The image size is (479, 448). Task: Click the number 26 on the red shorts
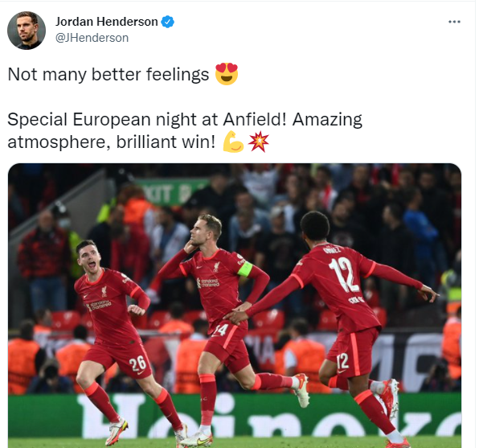pyautogui.click(x=137, y=364)
